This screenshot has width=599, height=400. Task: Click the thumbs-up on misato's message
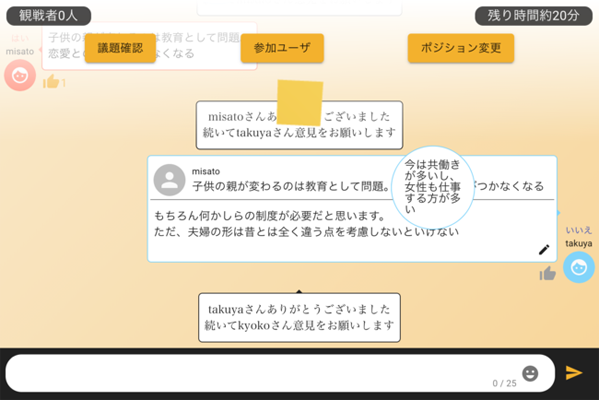coord(51,81)
